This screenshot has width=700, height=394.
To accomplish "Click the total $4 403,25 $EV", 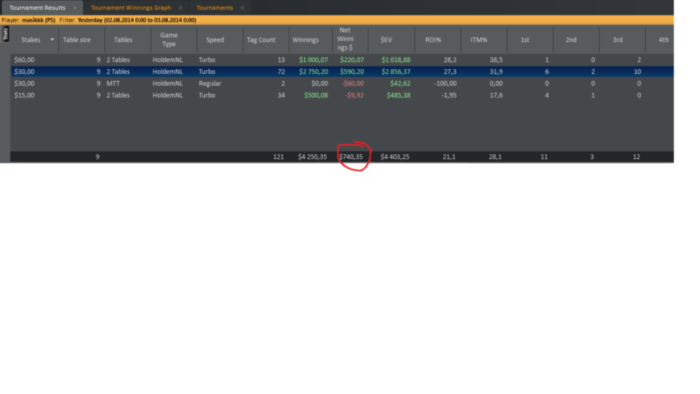I will click(x=395, y=157).
